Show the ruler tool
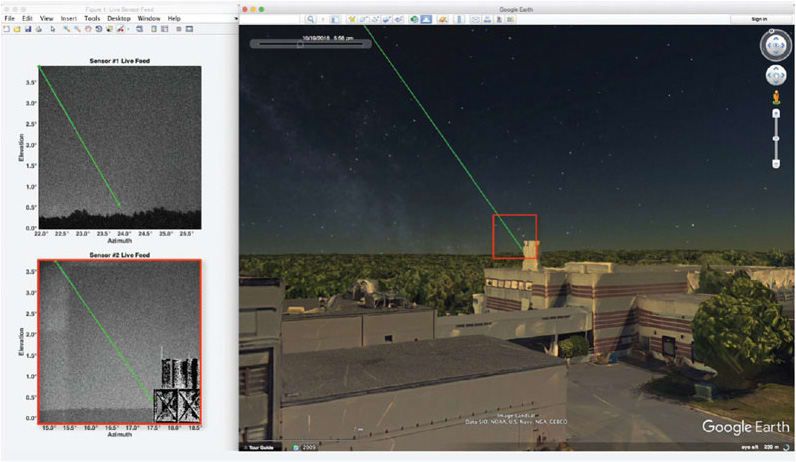The image size is (796, 462). (x=459, y=19)
